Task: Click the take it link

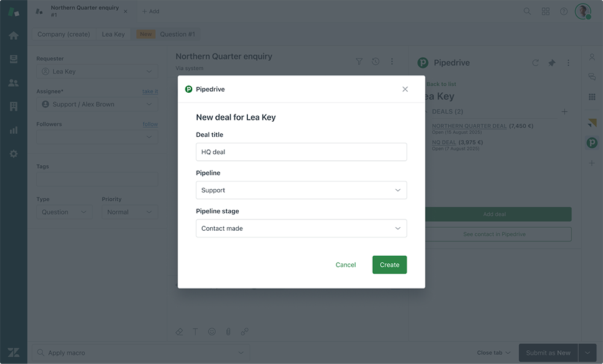Action: pos(150,92)
